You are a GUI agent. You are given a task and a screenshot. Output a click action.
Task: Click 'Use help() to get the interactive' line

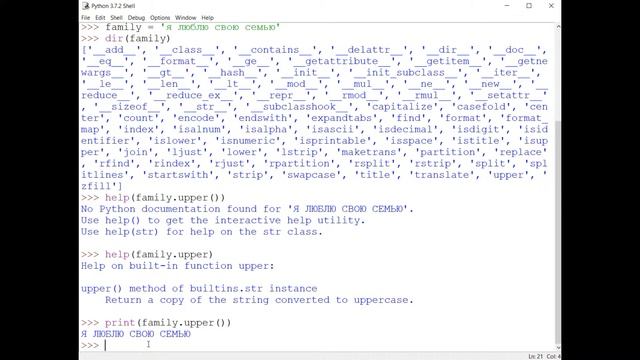click(223, 220)
